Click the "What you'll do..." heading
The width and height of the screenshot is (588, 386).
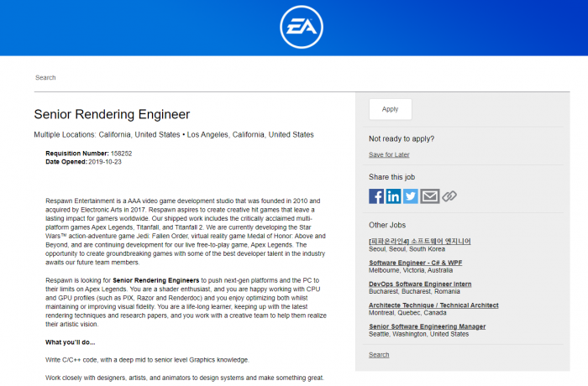point(70,342)
